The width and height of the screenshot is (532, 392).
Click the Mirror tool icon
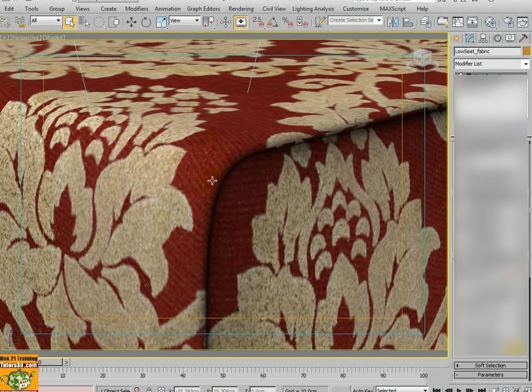click(393, 22)
